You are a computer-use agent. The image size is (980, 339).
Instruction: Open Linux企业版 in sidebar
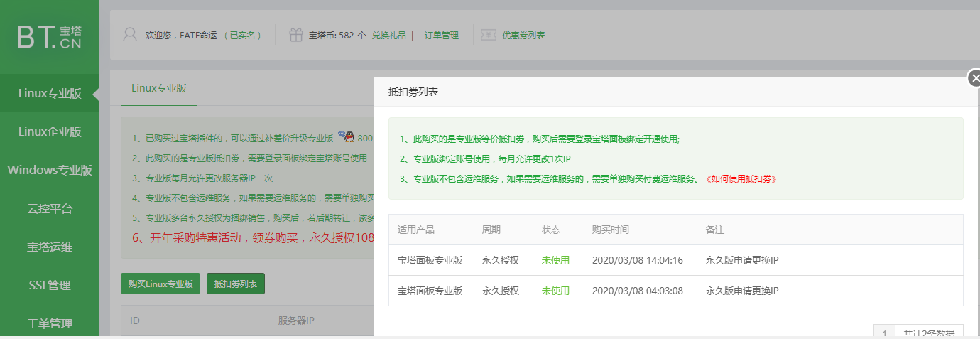50,131
